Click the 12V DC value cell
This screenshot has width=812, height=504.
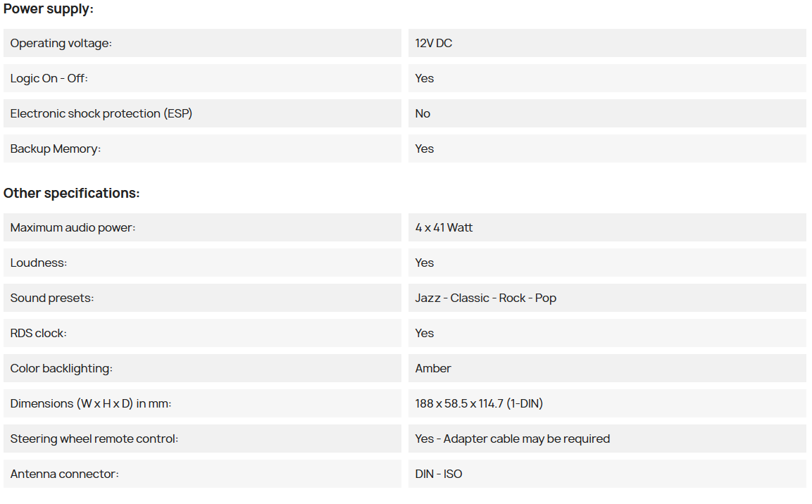[434, 43]
